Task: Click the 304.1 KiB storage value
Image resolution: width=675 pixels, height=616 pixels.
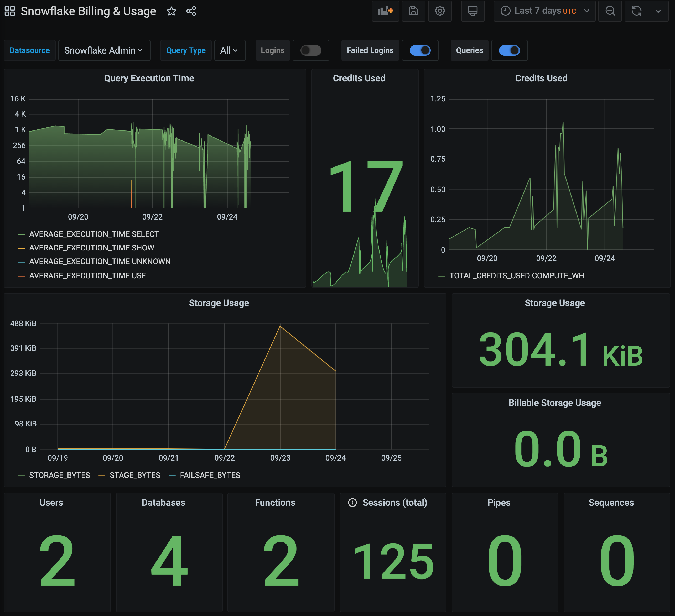Action: pos(561,350)
